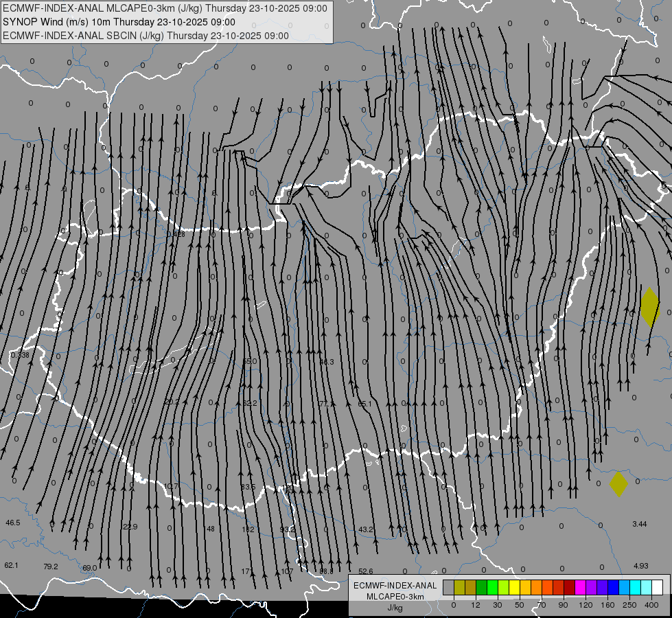Click the map value 107
The image size is (672, 618).
287,571
